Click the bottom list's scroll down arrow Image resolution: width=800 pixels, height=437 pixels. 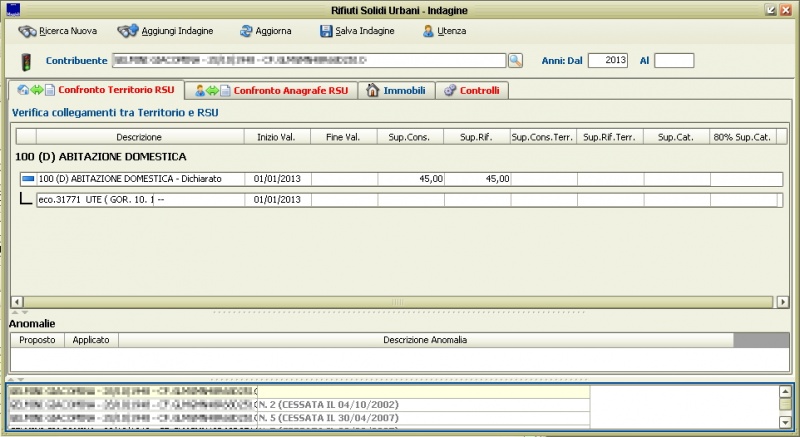coord(786,422)
